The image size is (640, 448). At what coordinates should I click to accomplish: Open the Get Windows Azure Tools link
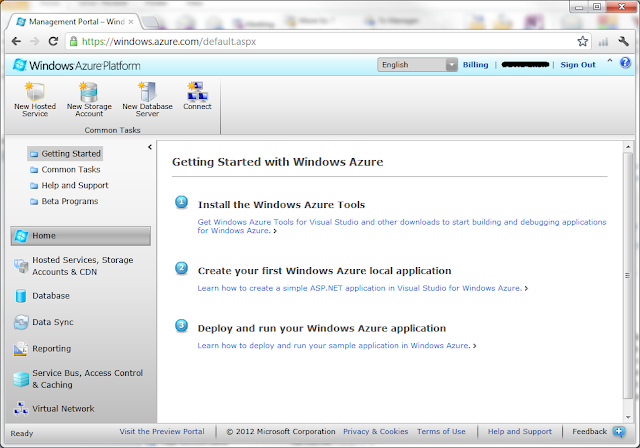(x=402, y=226)
